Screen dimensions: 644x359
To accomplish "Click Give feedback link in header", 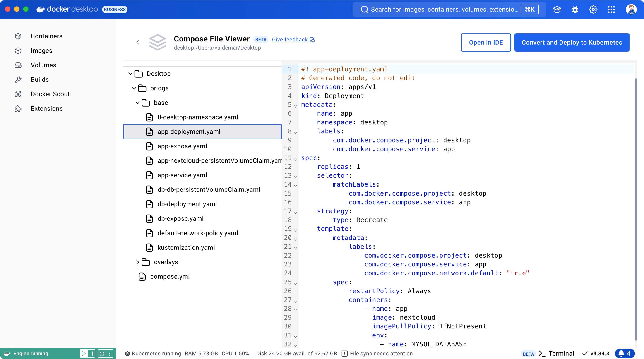I will coord(290,39).
